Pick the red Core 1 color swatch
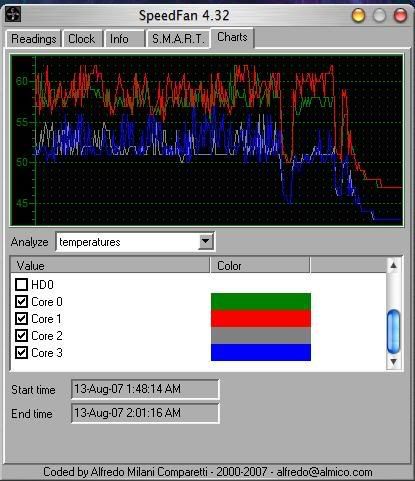 [261, 319]
